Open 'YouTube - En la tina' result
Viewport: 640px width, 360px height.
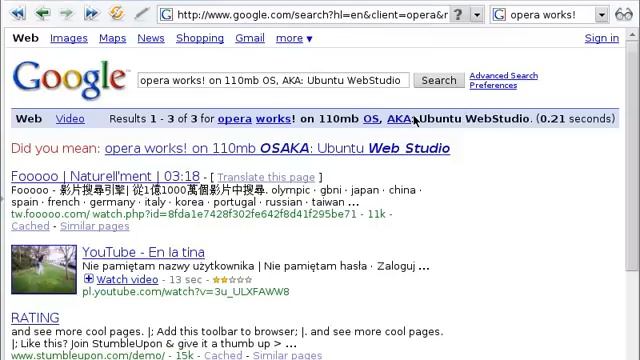(143, 252)
